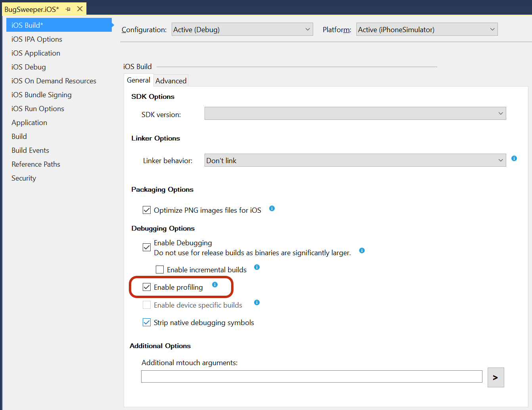Select the General tab
The image size is (532, 410).
pos(138,80)
